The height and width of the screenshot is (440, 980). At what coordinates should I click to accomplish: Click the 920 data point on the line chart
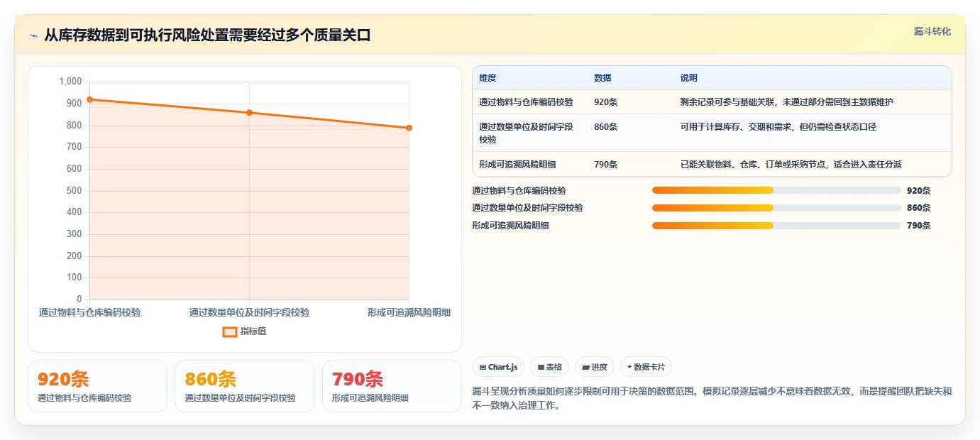(x=89, y=99)
